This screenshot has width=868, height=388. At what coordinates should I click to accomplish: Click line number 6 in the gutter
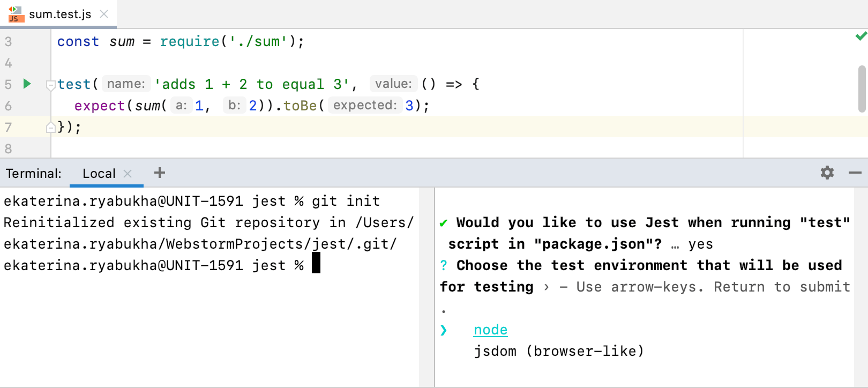click(x=9, y=106)
